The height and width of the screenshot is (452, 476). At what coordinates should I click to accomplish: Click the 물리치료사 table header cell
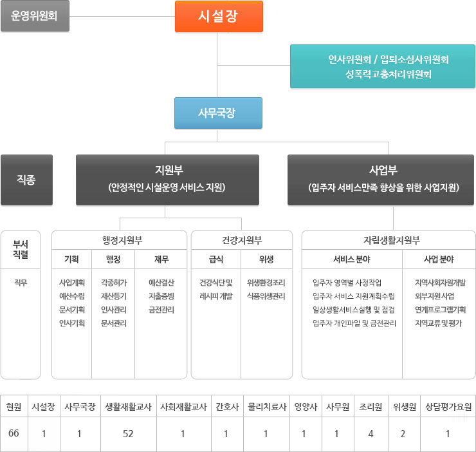click(x=266, y=407)
